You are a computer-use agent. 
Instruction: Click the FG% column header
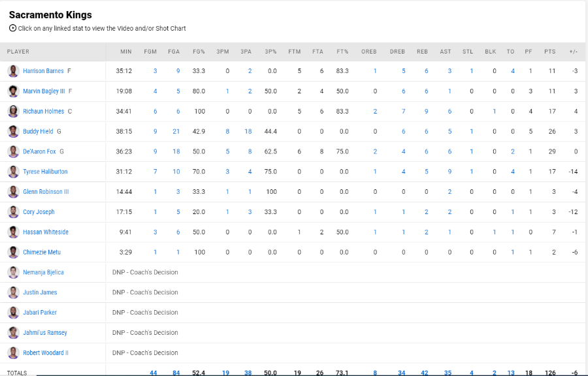pyautogui.click(x=199, y=52)
